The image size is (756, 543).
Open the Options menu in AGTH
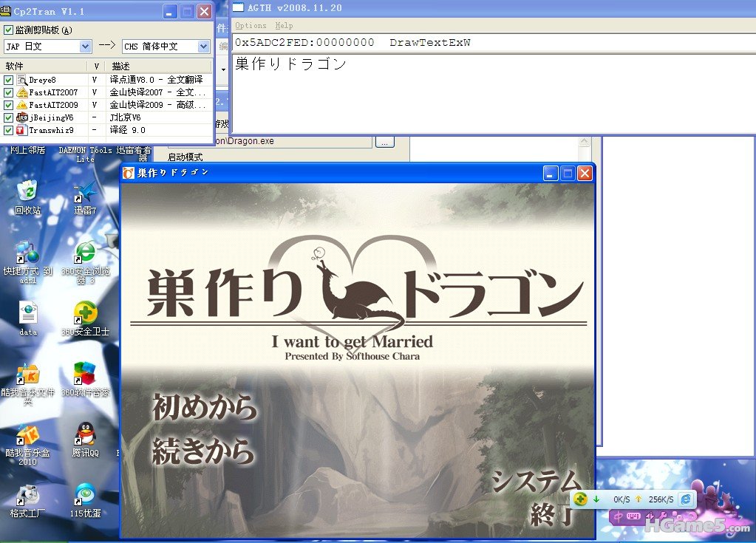click(251, 25)
